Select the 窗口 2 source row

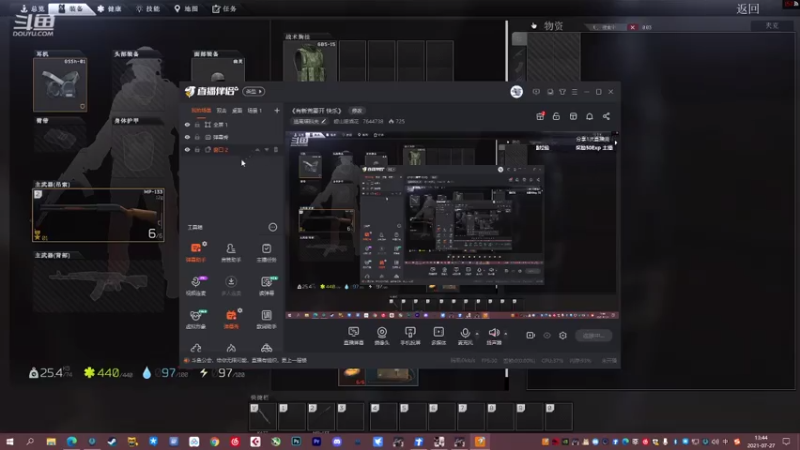click(x=232, y=150)
